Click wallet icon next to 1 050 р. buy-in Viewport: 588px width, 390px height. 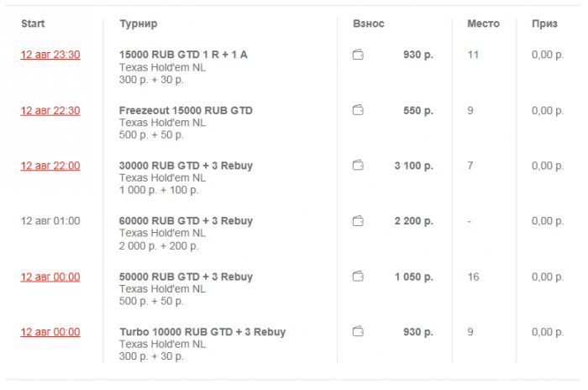(358, 277)
